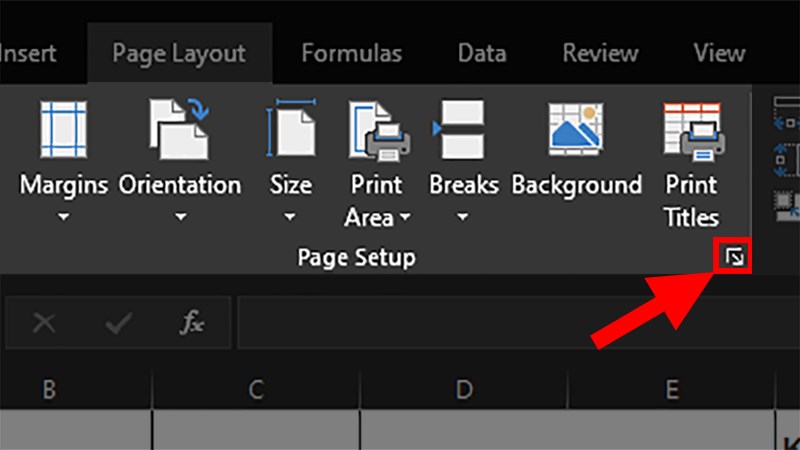Expand the Orientation dropdown arrow
The height and width of the screenshot is (450, 800).
(x=180, y=217)
